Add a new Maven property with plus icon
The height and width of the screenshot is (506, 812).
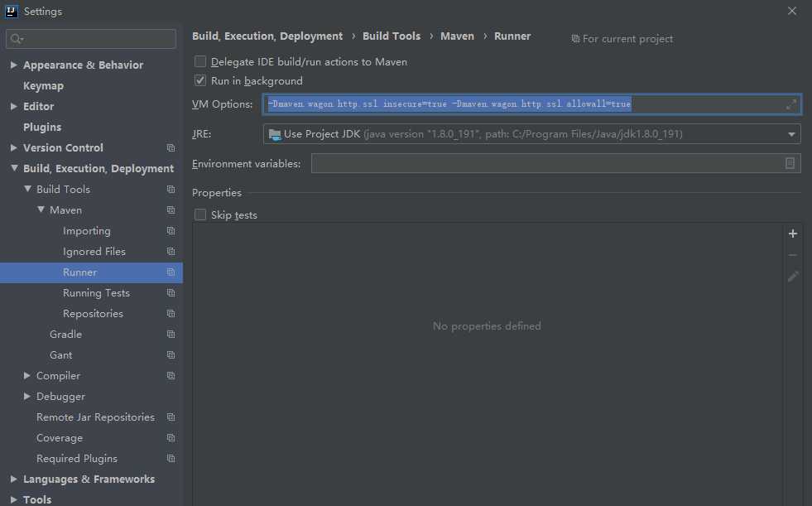coord(793,234)
